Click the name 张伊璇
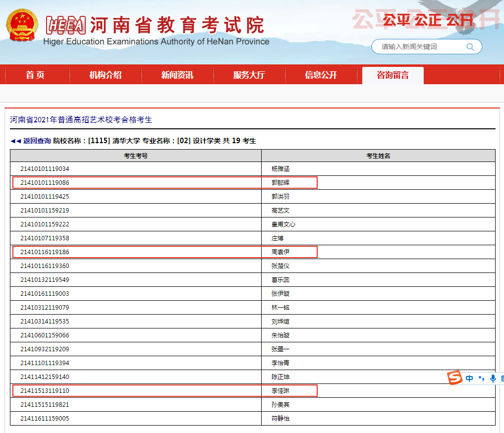The width and height of the screenshot is (504, 433). pyautogui.click(x=280, y=293)
